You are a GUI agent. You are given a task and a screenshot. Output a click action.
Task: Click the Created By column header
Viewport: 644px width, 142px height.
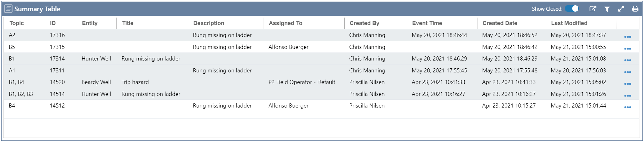pyautogui.click(x=364, y=23)
